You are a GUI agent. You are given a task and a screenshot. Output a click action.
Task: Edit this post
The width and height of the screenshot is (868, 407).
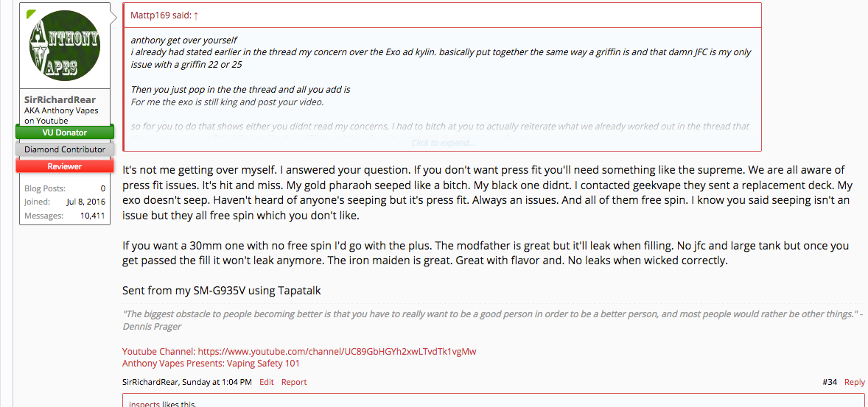coord(266,382)
